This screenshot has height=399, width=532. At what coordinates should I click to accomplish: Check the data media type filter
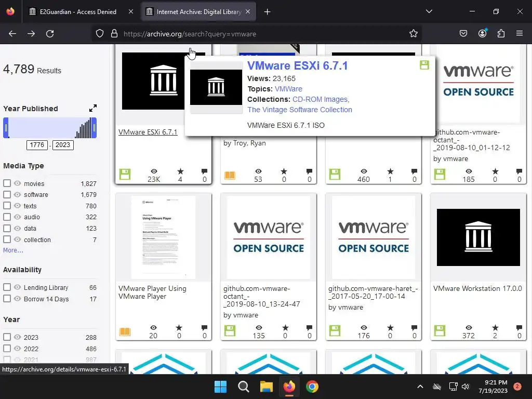(7, 228)
